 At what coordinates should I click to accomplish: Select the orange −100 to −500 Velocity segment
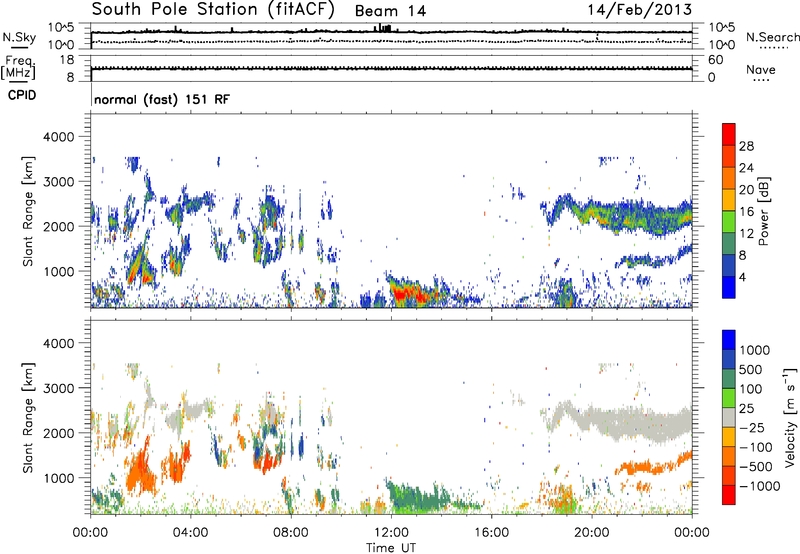(x=729, y=456)
